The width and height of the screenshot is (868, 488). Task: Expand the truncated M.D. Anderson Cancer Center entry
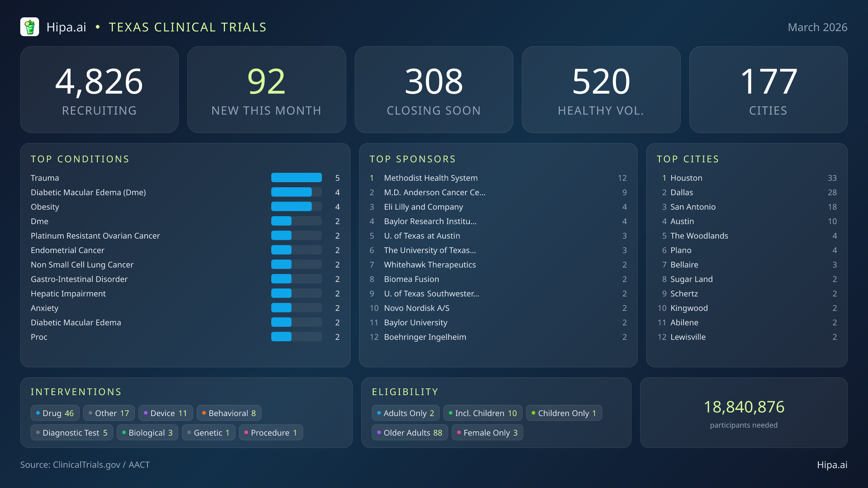tap(435, 192)
